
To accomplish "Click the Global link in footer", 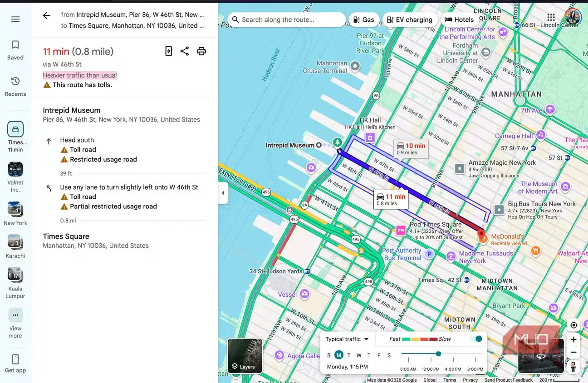I will (430, 380).
